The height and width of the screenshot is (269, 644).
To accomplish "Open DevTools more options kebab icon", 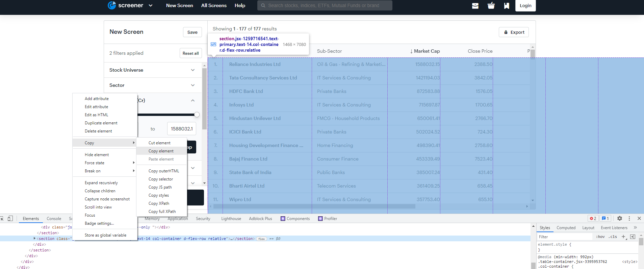I will tap(629, 219).
